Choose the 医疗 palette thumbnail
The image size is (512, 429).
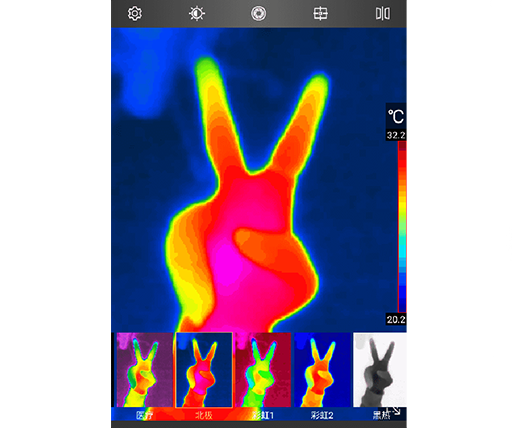(x=145, y=370)
